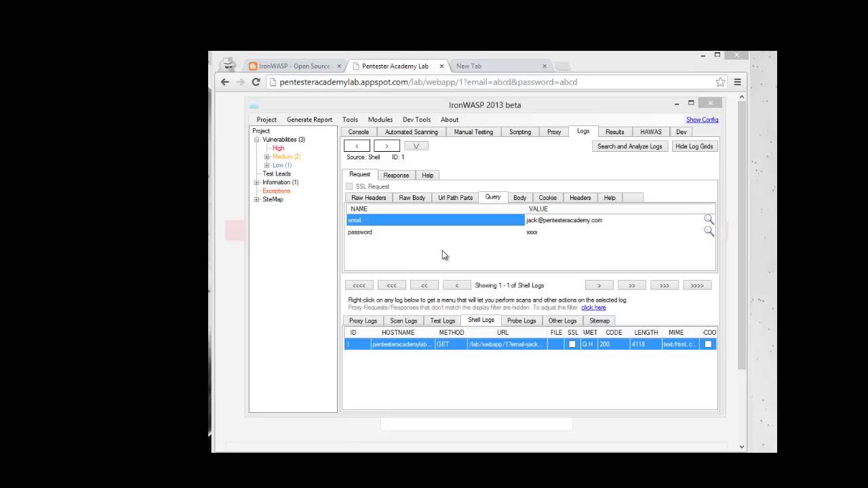Switch to the Manual Testing tab
868x488 pixels.
[x=473, y=132]
